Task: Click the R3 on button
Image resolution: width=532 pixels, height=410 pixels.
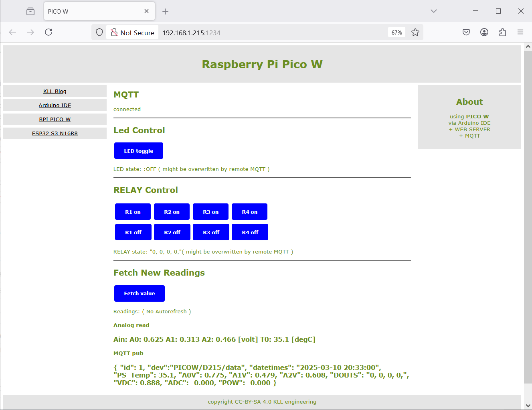Action: 210,212
